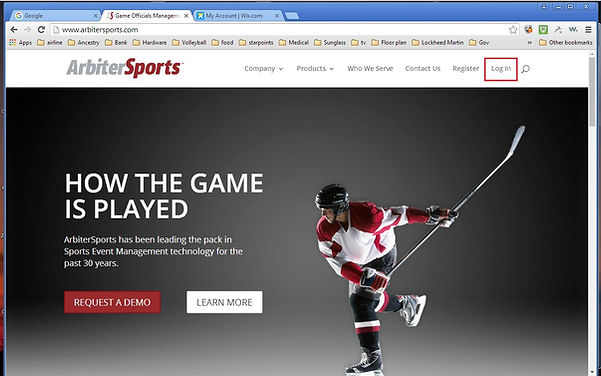Open the Bank bookmarks folder

[x=116, y=43]
